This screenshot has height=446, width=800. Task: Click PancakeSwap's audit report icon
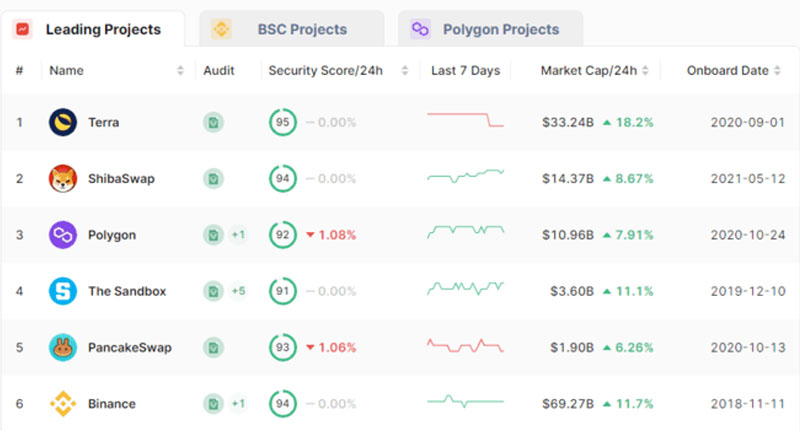point(213,348)
